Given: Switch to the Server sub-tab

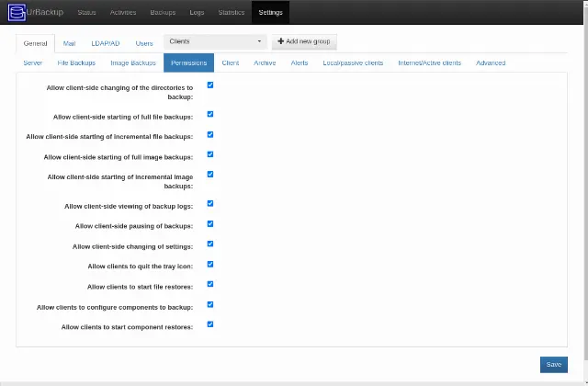Looking at the screenshot, I should 33,63.
